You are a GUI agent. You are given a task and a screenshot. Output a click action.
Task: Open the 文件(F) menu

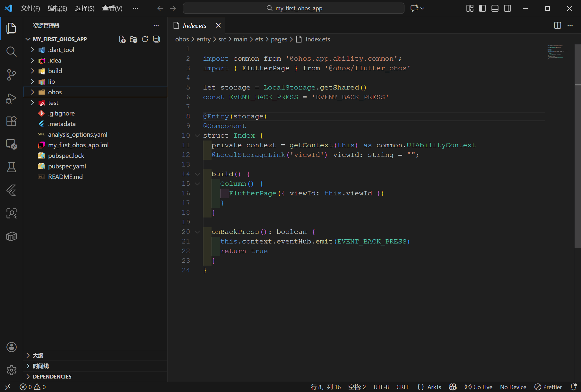pos(30,8)
